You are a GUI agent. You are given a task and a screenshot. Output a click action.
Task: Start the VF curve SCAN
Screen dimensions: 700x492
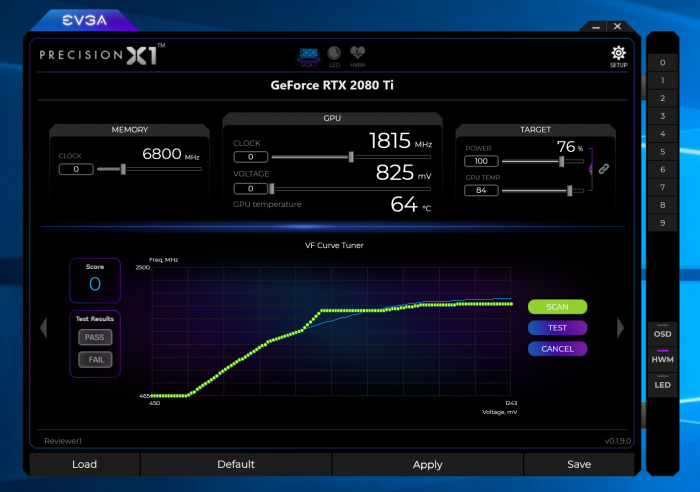click(557, 307)
